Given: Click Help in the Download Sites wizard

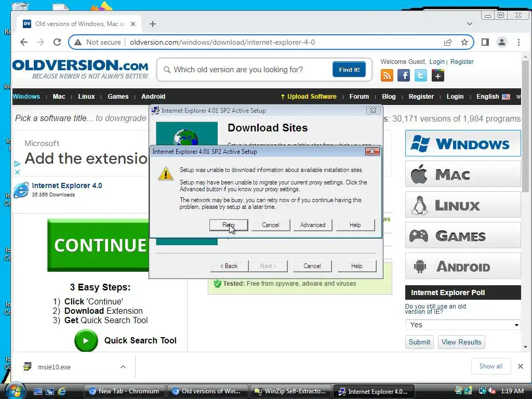Looking at the screenshot, I should coord(356,266).
